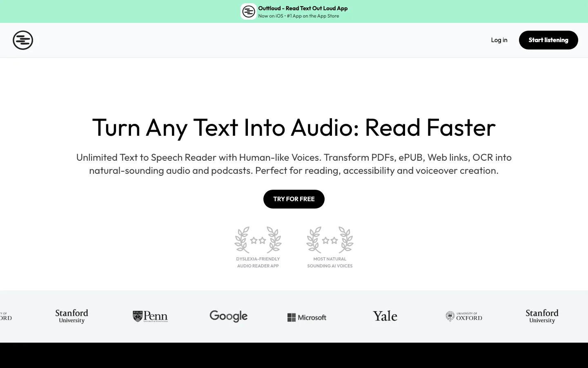The width and height of the screenshot is (588, 368).
Task: Click the Outtloud logo in the header
Action: [x=23, y=40]
